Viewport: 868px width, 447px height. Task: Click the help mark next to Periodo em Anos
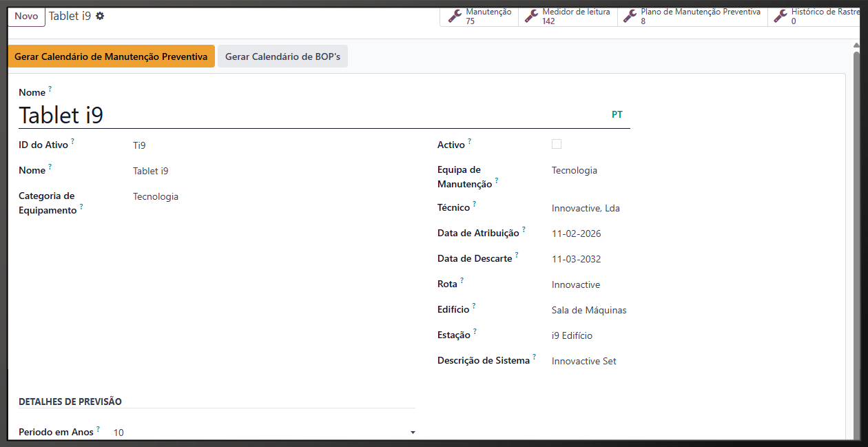click(98, 428)
